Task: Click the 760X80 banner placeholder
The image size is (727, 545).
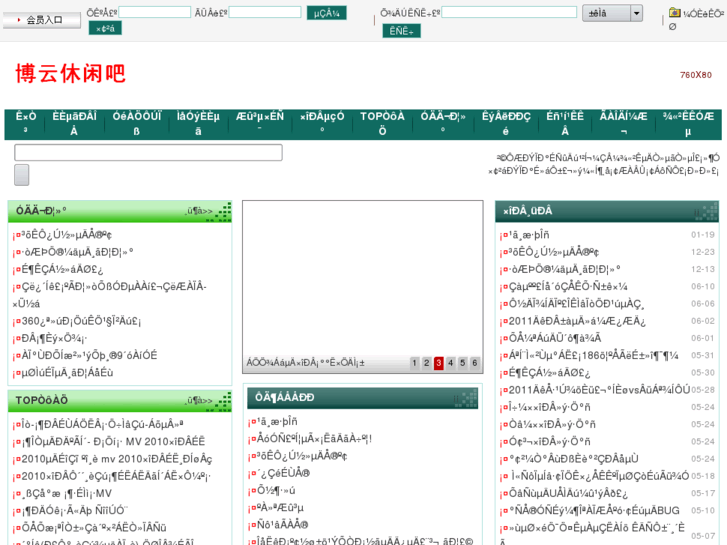Action: 695,75
